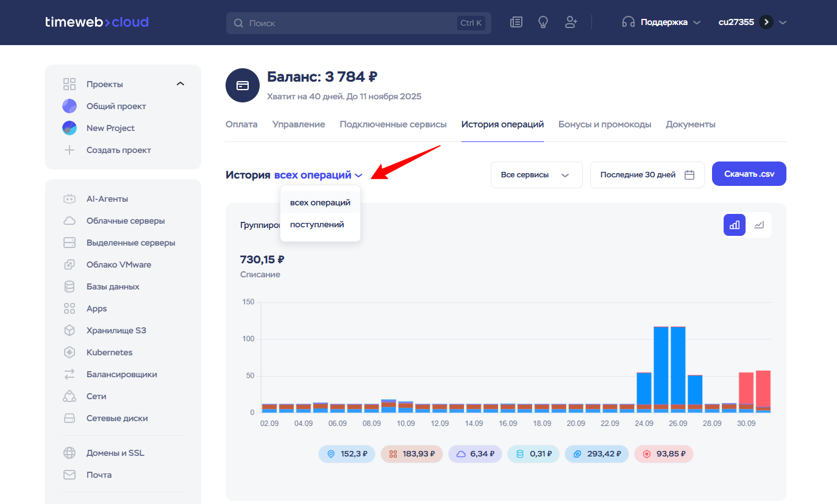Switch to Бонусы и промокоды tab
837x504 pixels.
click(605, 124)
